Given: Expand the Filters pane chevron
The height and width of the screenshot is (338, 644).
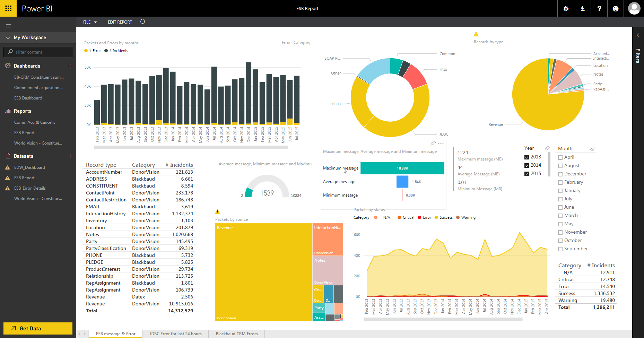Looking at the screenshot, I should pyautogui.click(x=638, y=35).
